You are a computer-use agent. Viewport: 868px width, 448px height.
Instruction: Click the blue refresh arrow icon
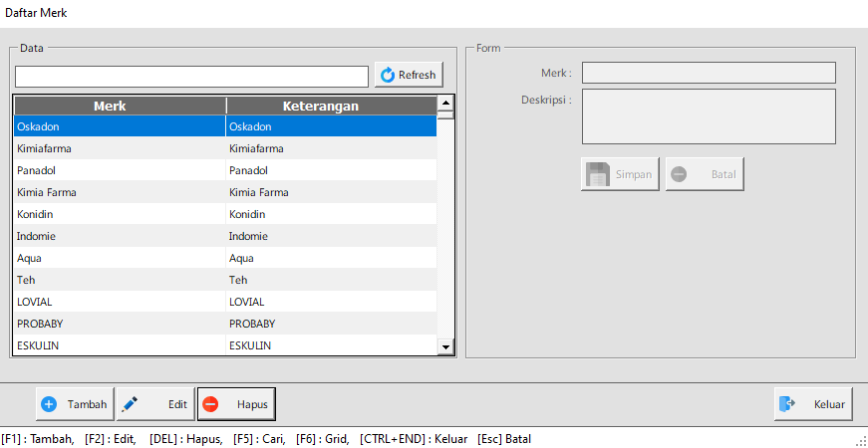point(388,75)
